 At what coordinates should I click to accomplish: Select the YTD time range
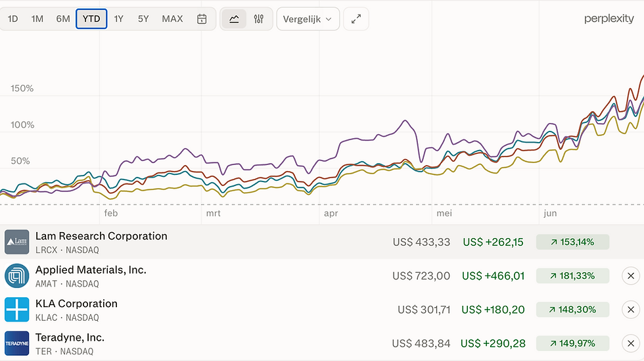pyautogui.click(x=91, y=19)
